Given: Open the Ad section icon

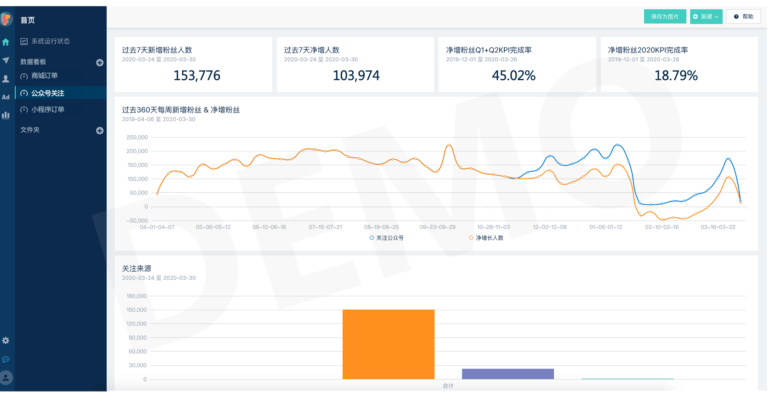Looking at the screenshot, I should [6, 97].
